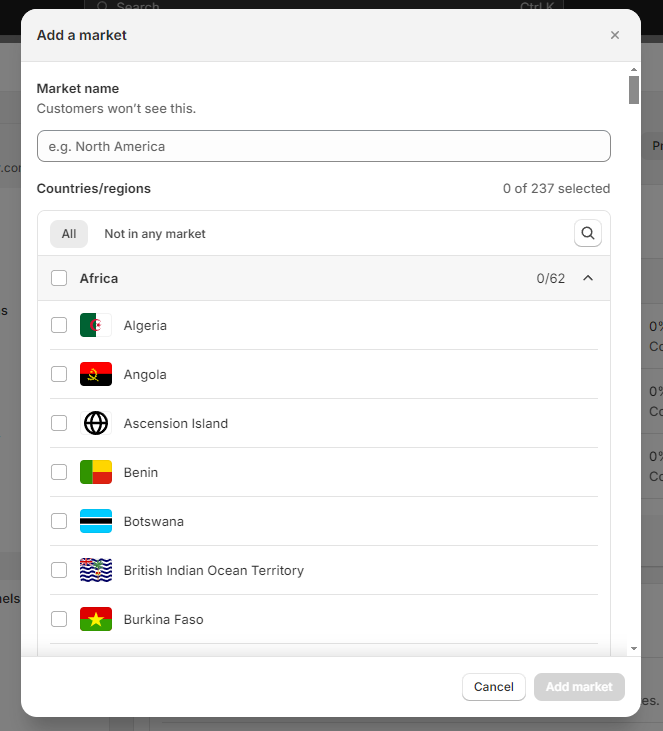Click the Ascension Island globe icon
The height and width of the screenshot is (731, 663).
coord(96,423)
